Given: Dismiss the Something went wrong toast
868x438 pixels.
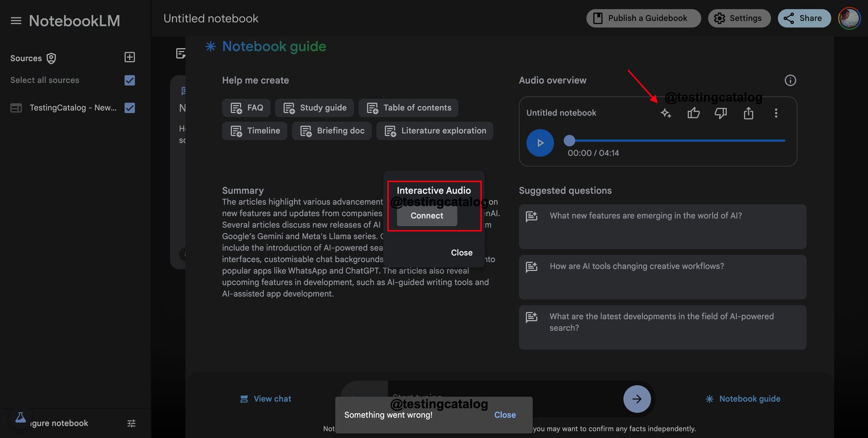Looking at the screenshot, I should [x=505, y=415].
